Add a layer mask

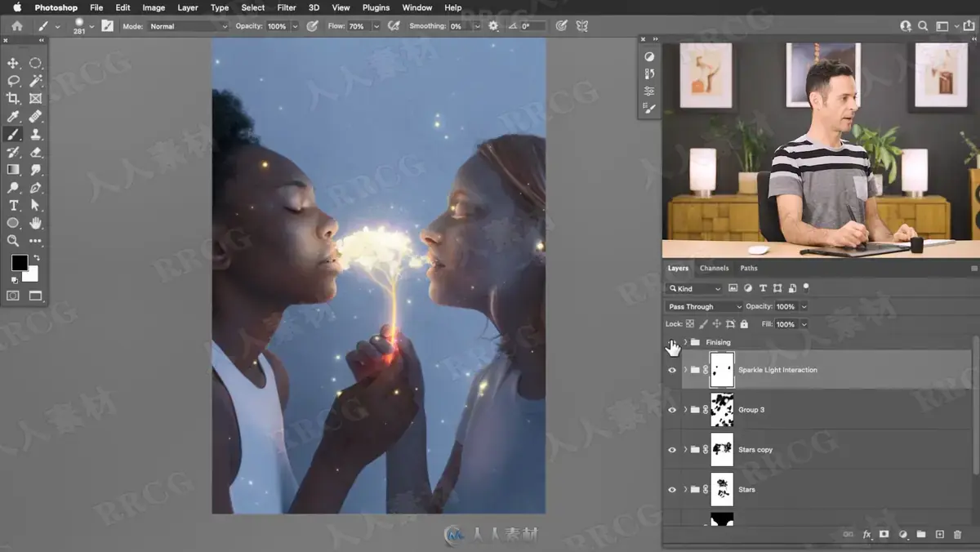click(x=884, y=534)
